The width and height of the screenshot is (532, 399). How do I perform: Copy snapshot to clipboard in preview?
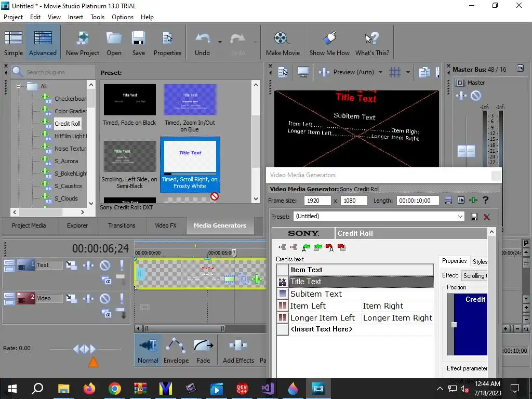point(424,72)
